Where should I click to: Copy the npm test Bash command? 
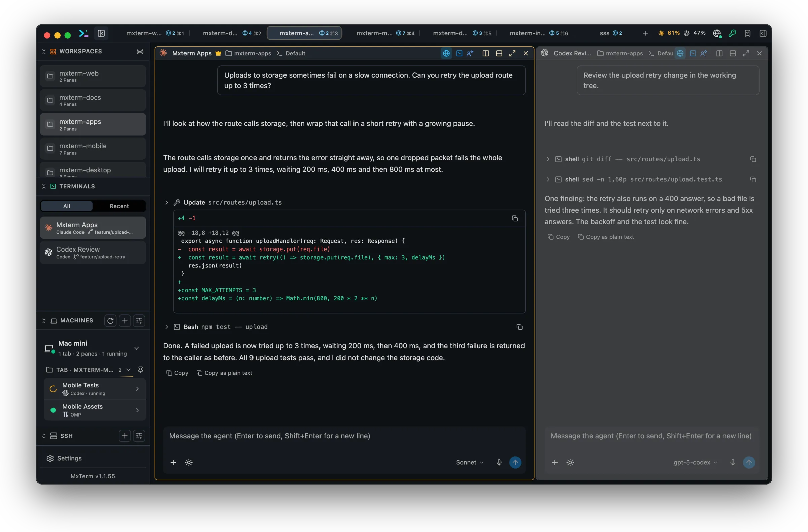click(x=519, y=327)
